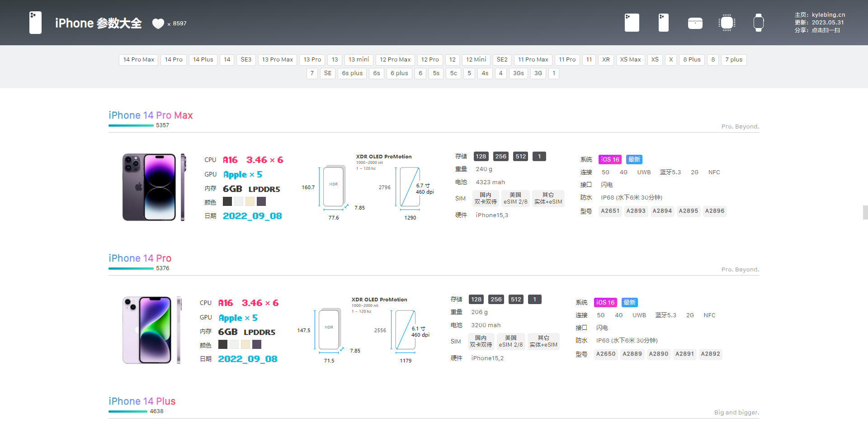
Task: Click the iPhone 14 Pro section heading
Action: point(140,258)
